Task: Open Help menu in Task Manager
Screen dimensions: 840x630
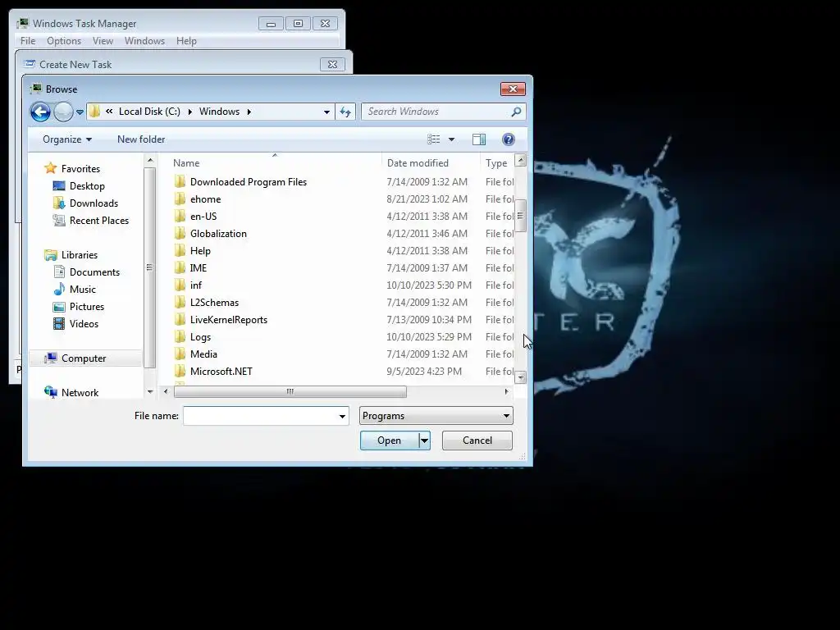Action: click(186, 41)
